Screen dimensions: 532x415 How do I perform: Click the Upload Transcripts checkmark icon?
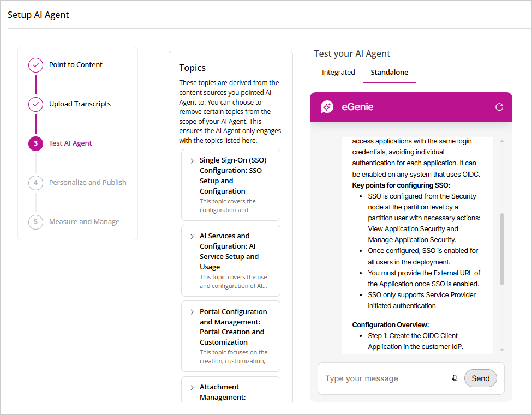pyautogui.click(x=35, y=104)
